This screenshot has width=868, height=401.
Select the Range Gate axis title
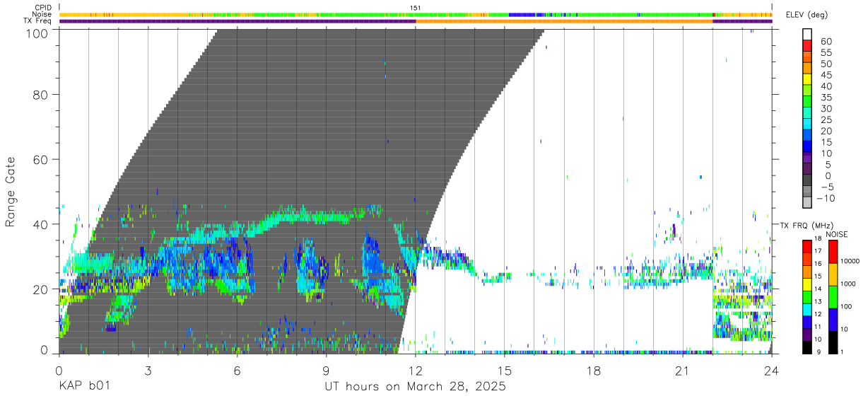coord(11,192)
